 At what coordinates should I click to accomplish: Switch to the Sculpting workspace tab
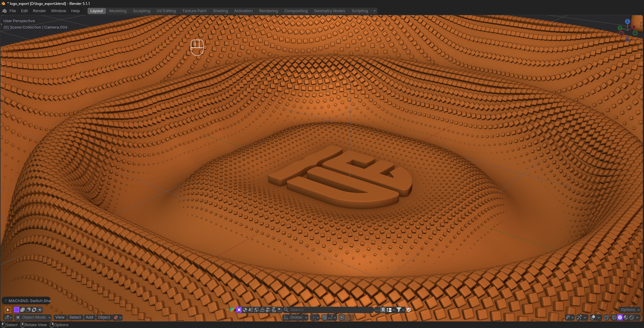point(141,11)
